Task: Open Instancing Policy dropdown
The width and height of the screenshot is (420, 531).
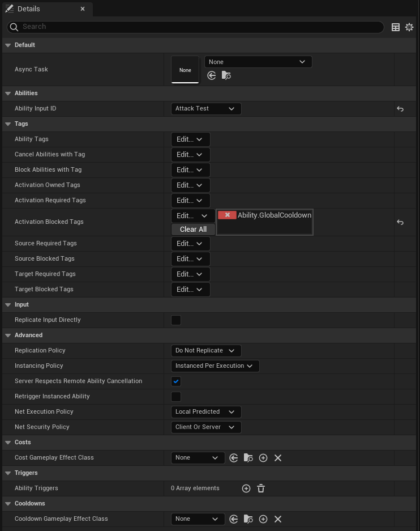Action: coord(215,366)
